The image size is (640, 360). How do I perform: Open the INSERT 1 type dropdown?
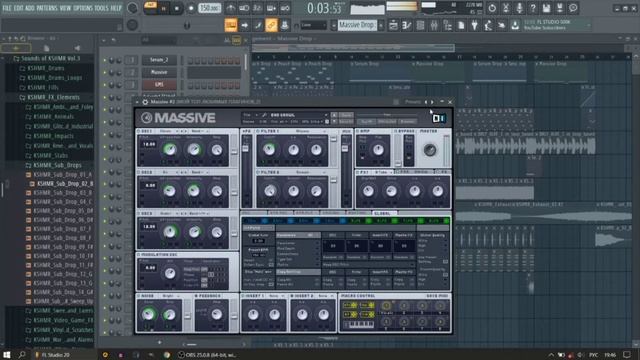pyautogui.click(x=276, y=296)
